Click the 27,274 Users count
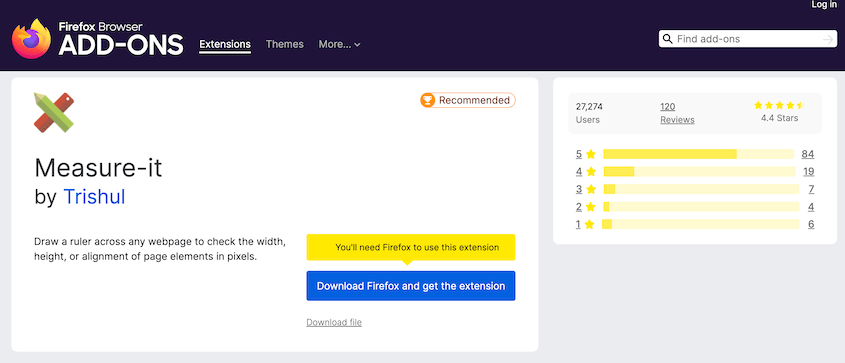Image resolution: width=845 pixels, height=363 pixels. pos(589,113)
